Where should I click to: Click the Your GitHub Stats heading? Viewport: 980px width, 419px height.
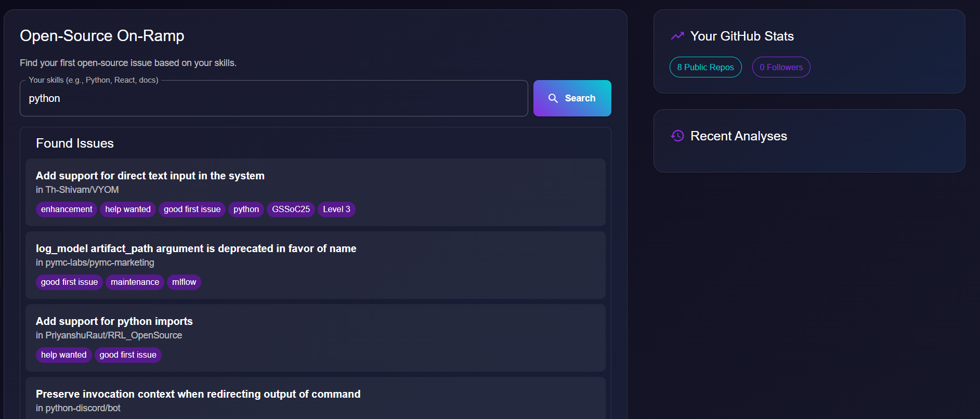(x=742, y=36)
